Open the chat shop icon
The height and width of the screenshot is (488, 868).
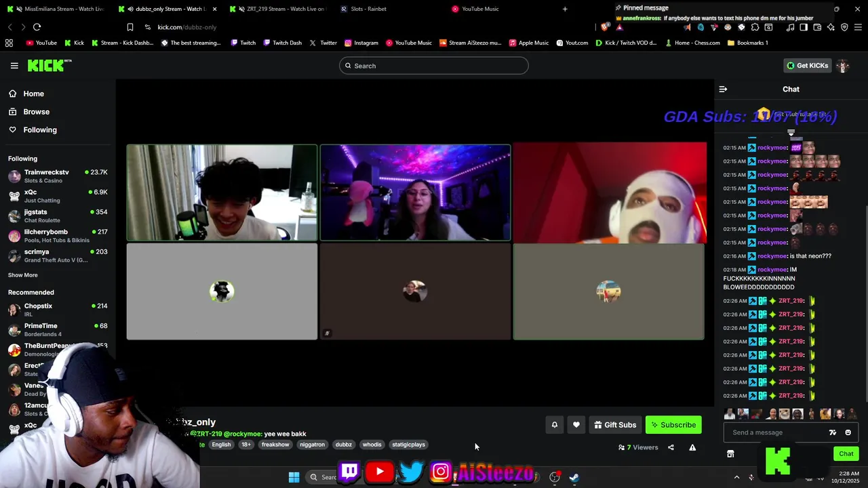[x=730, y=454]
